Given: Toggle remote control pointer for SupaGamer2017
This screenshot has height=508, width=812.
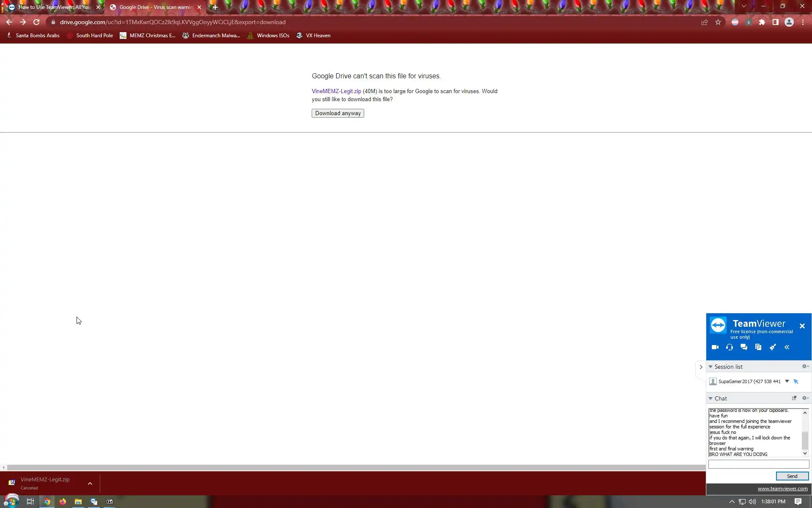Looking at the screenshot, I should tap(796, 381).
